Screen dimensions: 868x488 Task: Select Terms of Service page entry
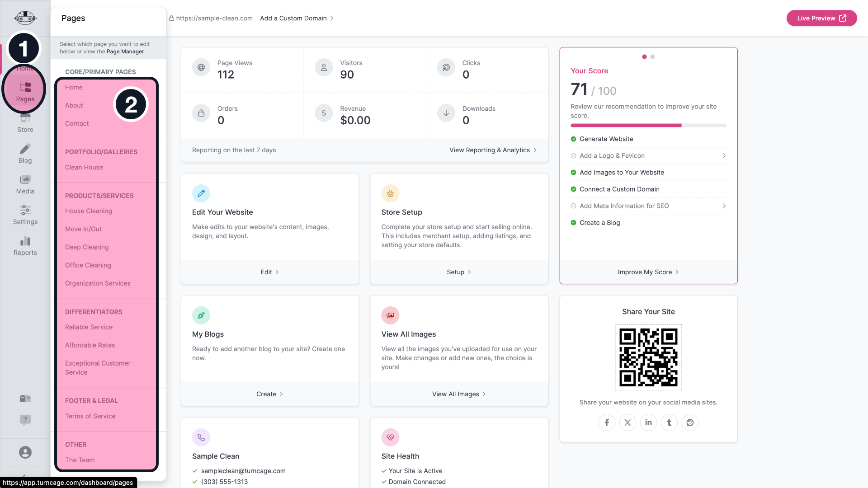coord(90,416)
